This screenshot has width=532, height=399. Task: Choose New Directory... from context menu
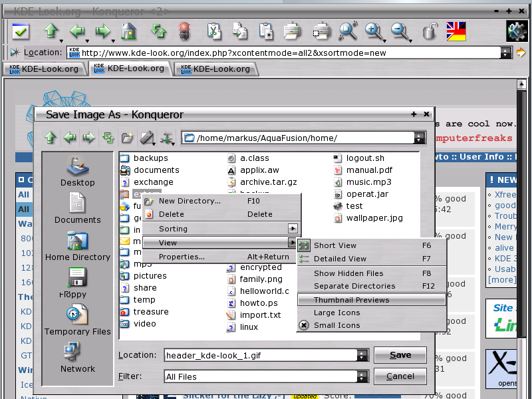click(221, 201)
